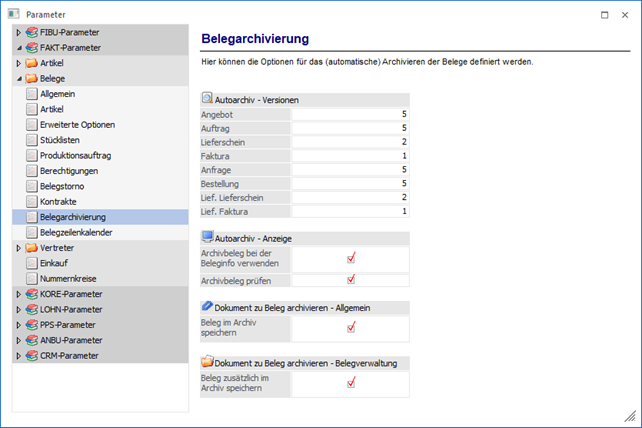Image resolution: width=642 pixels, height=428 pixels.
Task: Expand the Artikel folder node
Action: (x=18, y=62)
